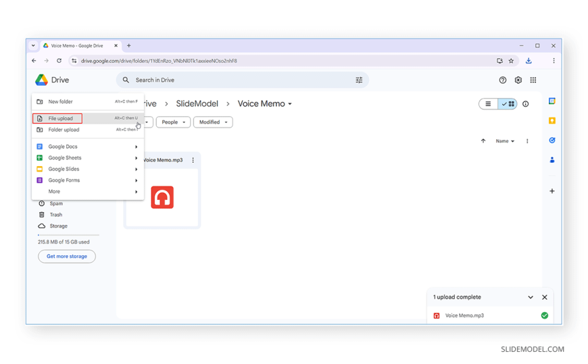The image size is (588, 364).
Task: Select File upload menu item
Action: [x=88, y=118]
